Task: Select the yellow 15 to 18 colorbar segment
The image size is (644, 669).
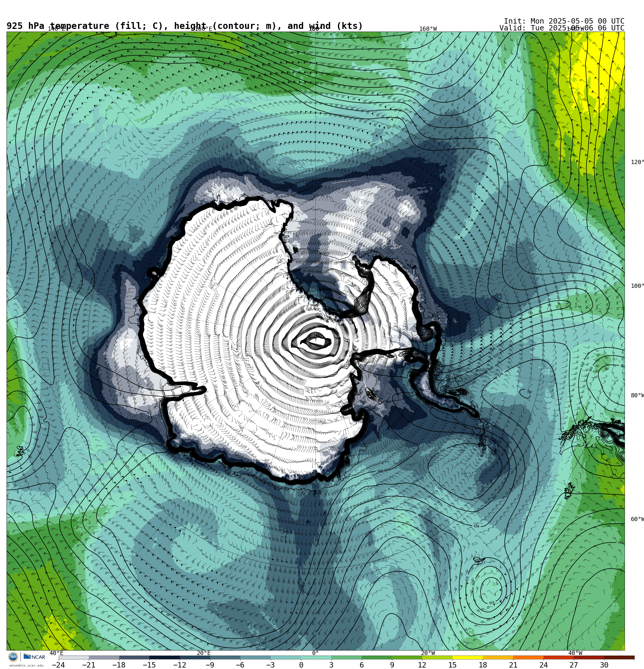Action: coord(467,657)
